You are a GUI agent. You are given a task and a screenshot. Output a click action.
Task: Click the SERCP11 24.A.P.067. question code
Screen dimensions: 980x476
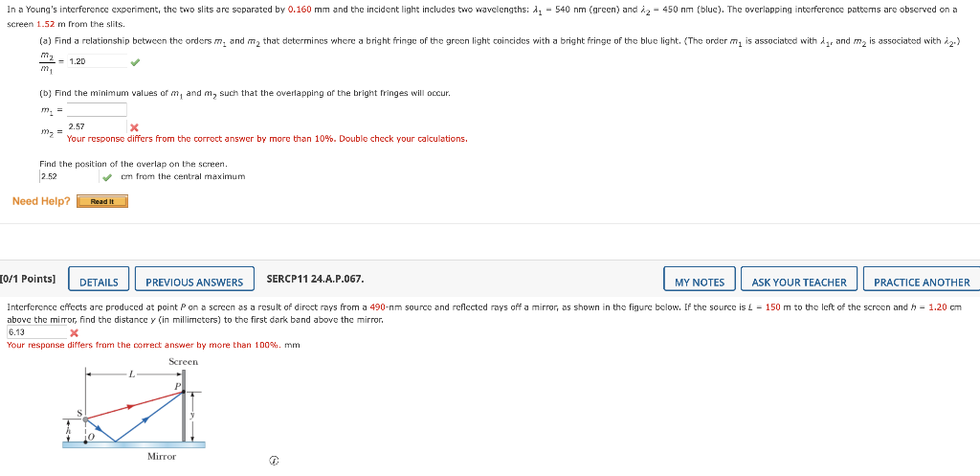point(315,279)
